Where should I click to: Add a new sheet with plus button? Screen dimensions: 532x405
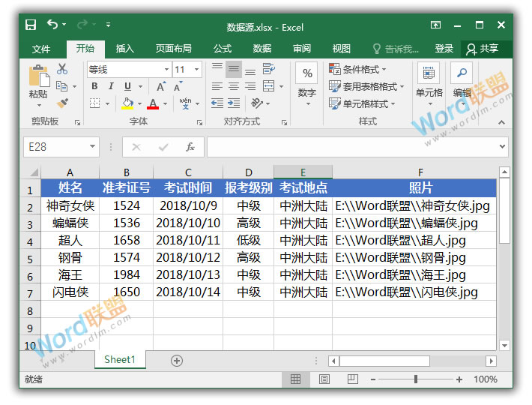[x=177, y=360]
